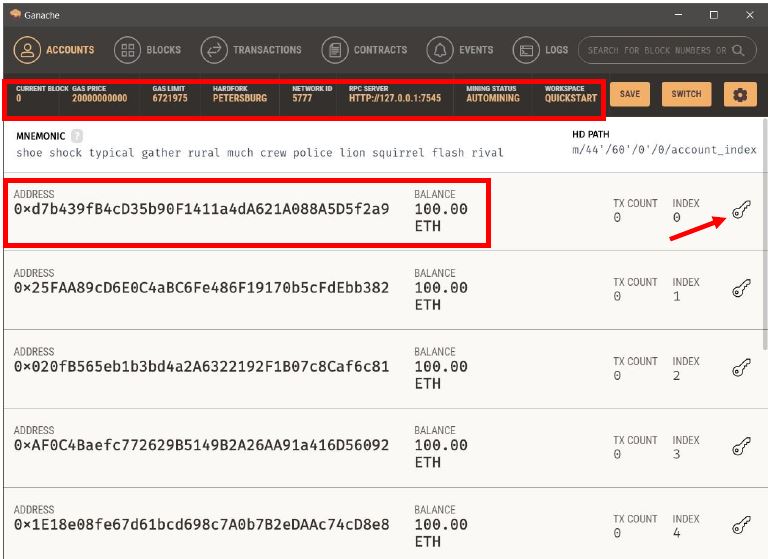
Task: Open the Logs tab
Action: pyautogui.click(x=541, y=50)
